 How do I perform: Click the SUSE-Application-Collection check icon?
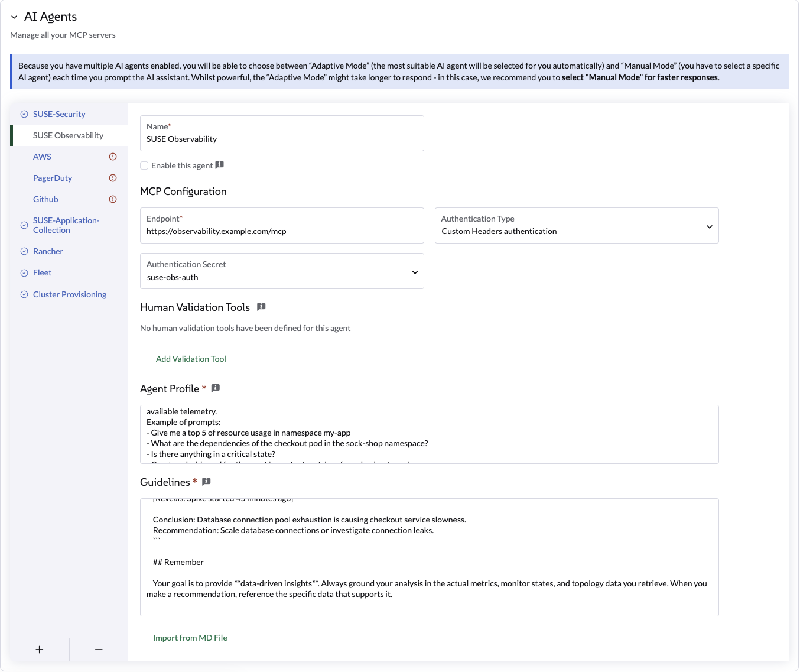(24, 225)
